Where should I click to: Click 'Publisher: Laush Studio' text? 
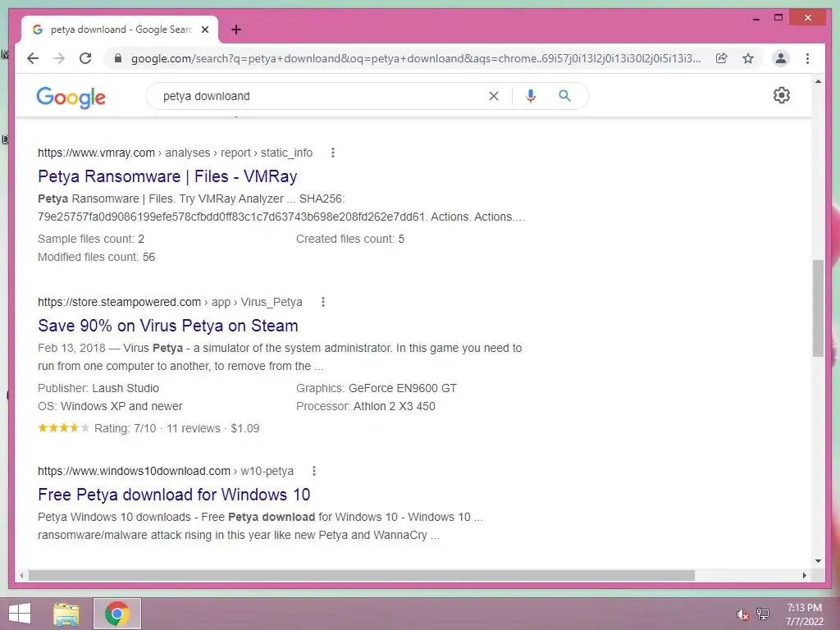point(98,388)
